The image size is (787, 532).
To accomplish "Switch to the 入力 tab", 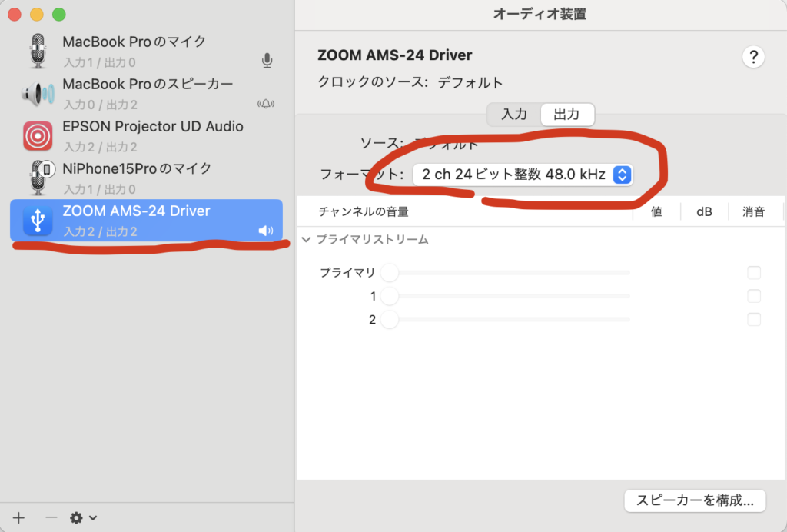I will 513,114.
